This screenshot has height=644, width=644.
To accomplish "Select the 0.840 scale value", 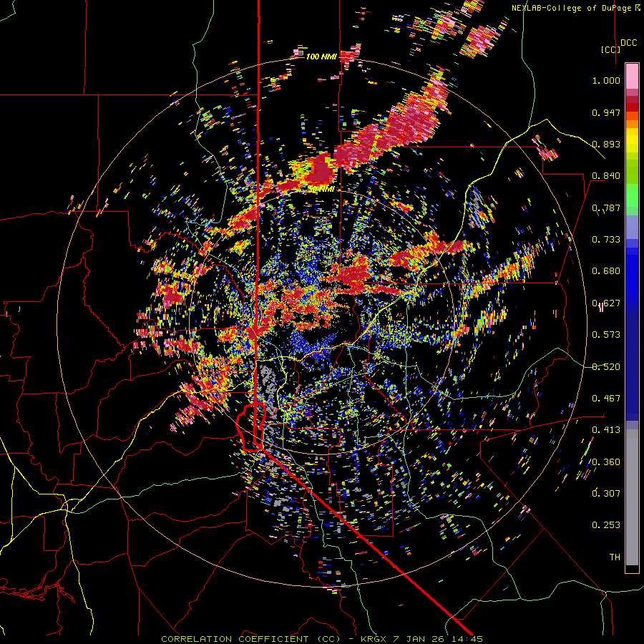I will coord(606,176).
